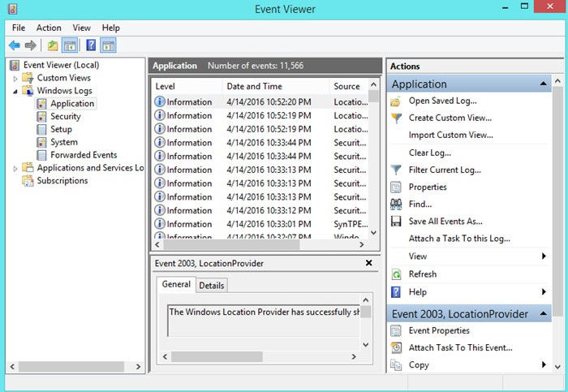The image size is (568, 392).
Task: Click the Open Saved Log folder icon
Action: point(396,101)
